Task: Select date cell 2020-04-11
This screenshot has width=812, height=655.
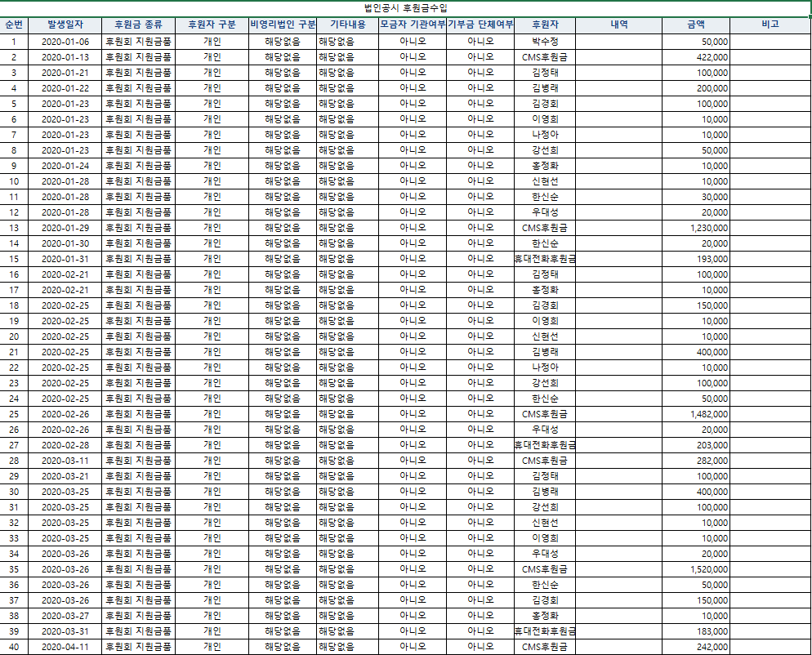Action: click(x=65, y=647)
